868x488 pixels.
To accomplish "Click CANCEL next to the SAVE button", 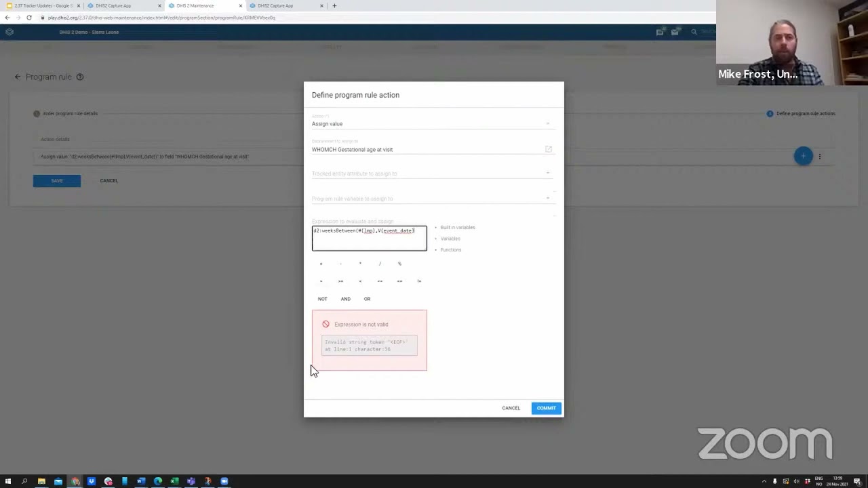I will pyautogui.click(x=108, y=180).
